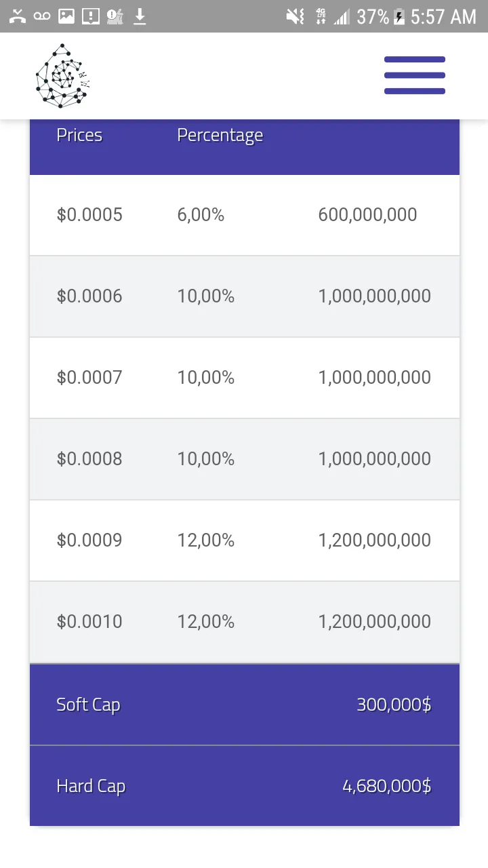Tap the $0.0008 price cell
This screenshot has width=488, height=868.
(89, 459)
